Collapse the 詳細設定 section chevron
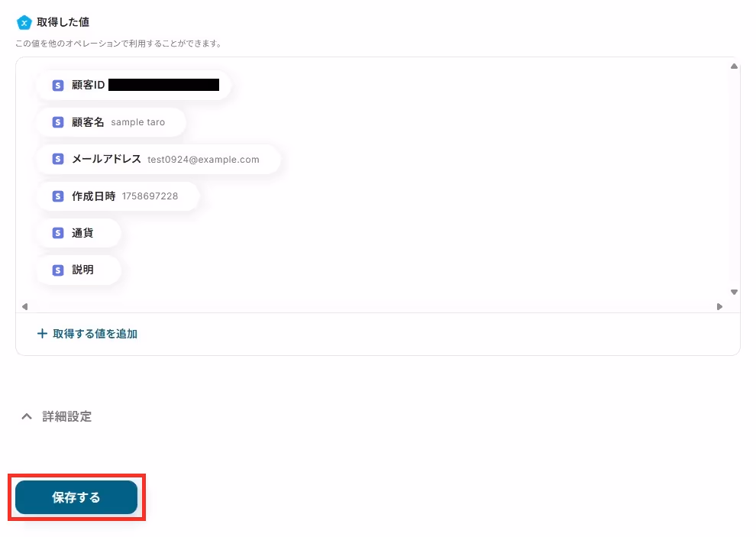 27,416
